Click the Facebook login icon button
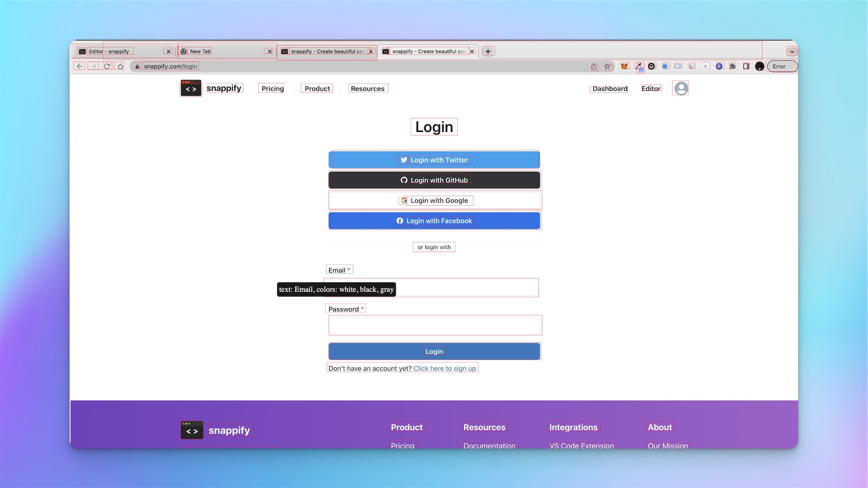This screenshot has height=488, width=868. [x=400, y=221]
